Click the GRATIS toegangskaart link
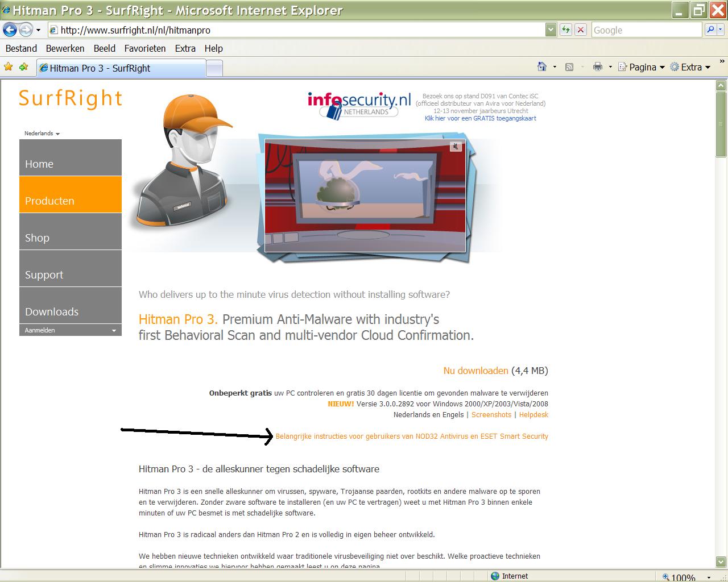The width and height of the screenshot is (728, 582). (x=480, y=118)
